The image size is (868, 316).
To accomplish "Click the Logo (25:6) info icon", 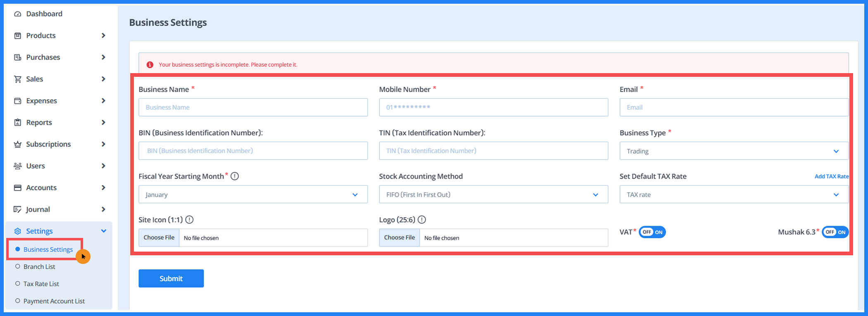I will [422, 220].
